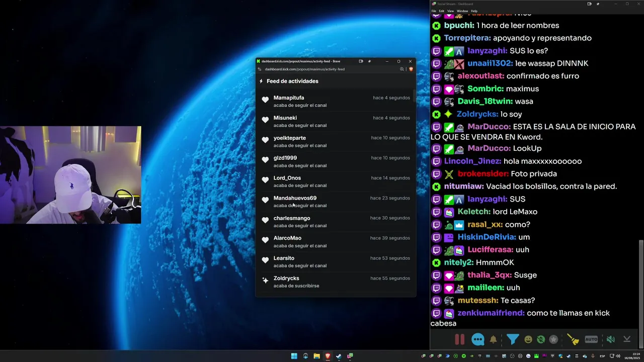The width and height of the screenshot is (644, 362).
Task: Open Brave browser from the taskbar
Action: 328,356
